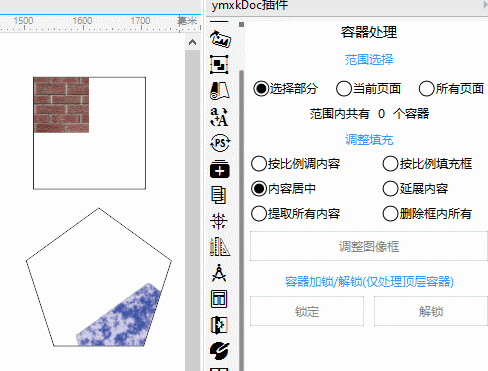This screenshot has height=371, width=488.
Task: Click the 1600 mark on horizontal ruler
Action: click(x=82, y=21)
